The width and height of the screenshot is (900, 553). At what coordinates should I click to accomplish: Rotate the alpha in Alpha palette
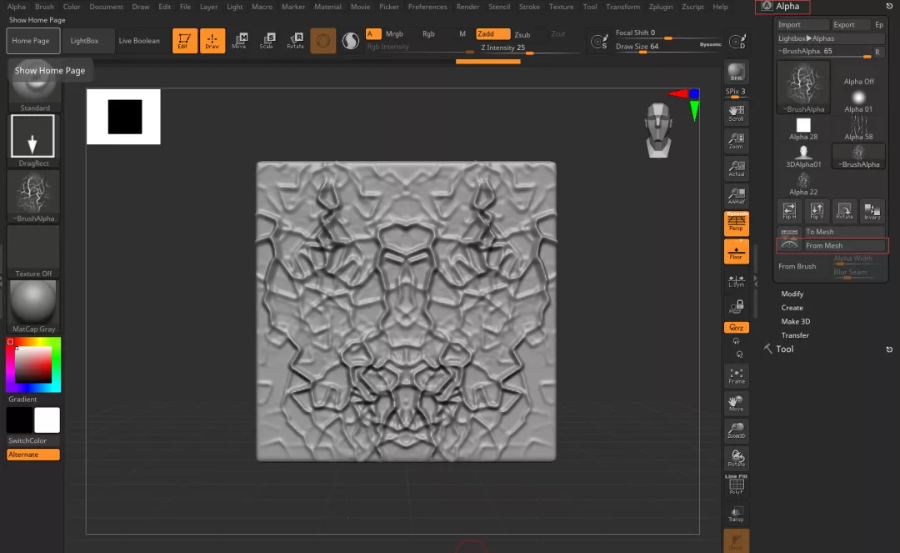click(844, 211)
